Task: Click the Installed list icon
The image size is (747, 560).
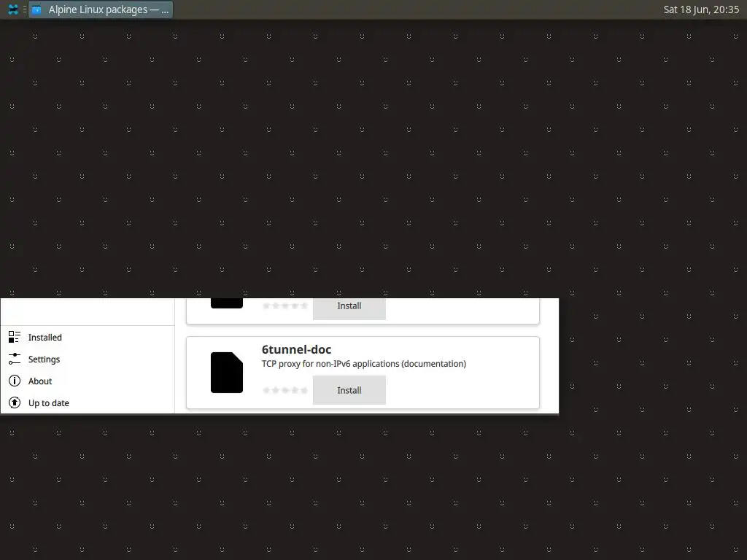Action: 15,337
